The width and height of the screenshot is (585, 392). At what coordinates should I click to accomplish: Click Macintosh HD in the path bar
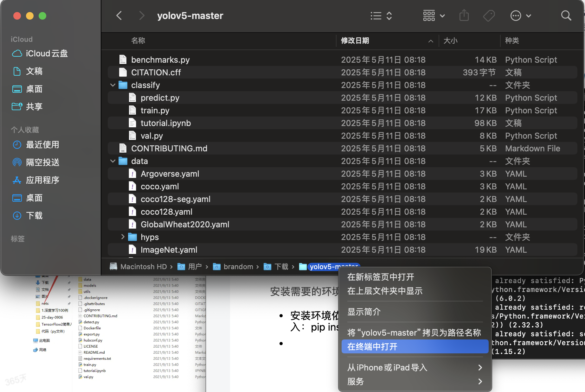(138, 267)
